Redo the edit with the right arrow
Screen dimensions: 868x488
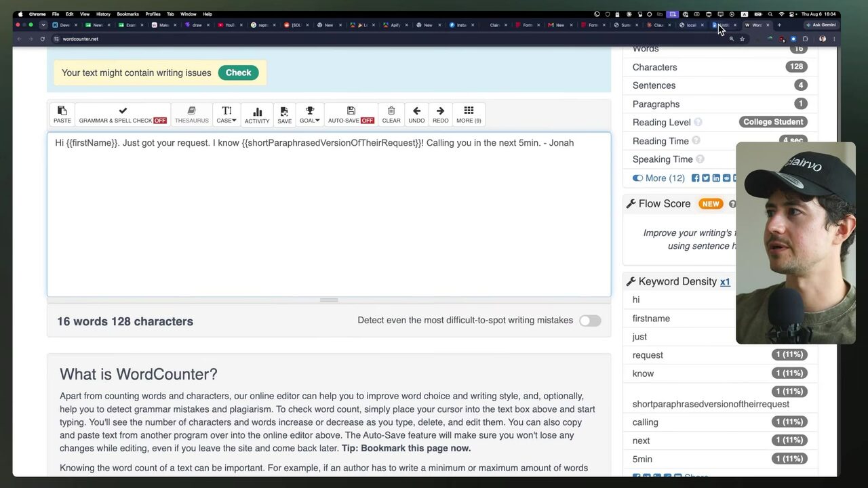point(441,115)
